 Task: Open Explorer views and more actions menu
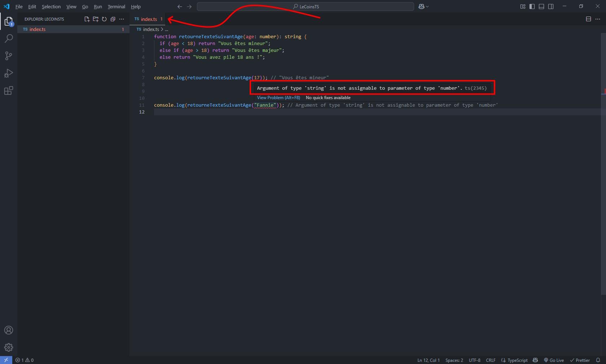(122, 19)
